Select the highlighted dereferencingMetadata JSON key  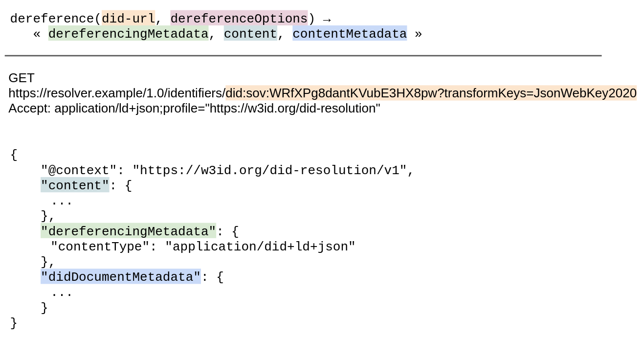click(128, 231)
